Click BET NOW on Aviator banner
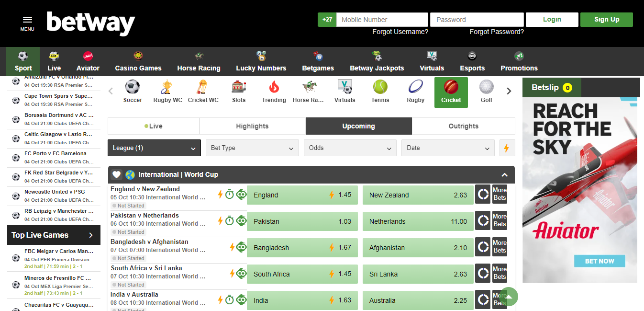This screenshot has width=644, height=311. 600,261
